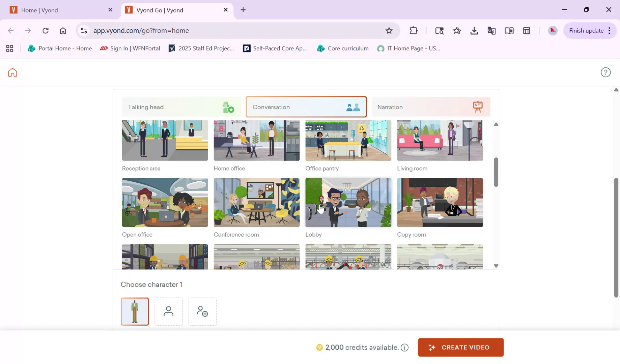The image size is (620, 364).
Task: Switch to Narration video style
Action: pos(430,107)
